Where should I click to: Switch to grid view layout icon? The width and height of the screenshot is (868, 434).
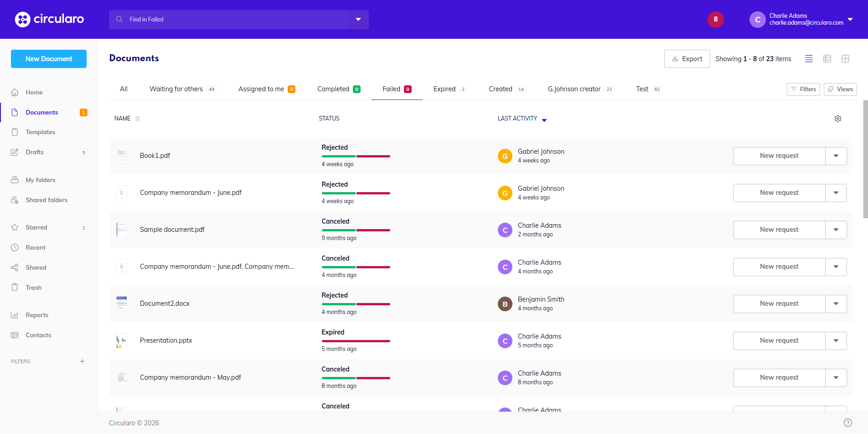point(845,59)
